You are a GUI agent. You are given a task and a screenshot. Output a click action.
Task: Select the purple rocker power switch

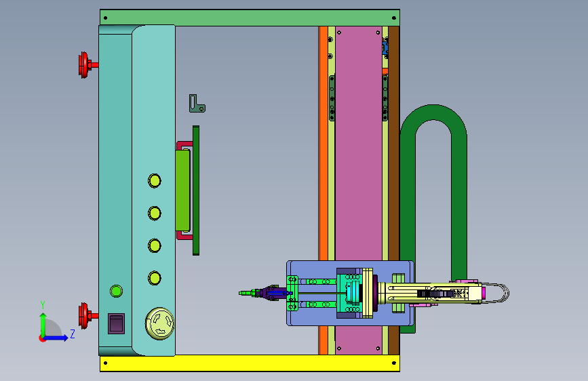116,323
